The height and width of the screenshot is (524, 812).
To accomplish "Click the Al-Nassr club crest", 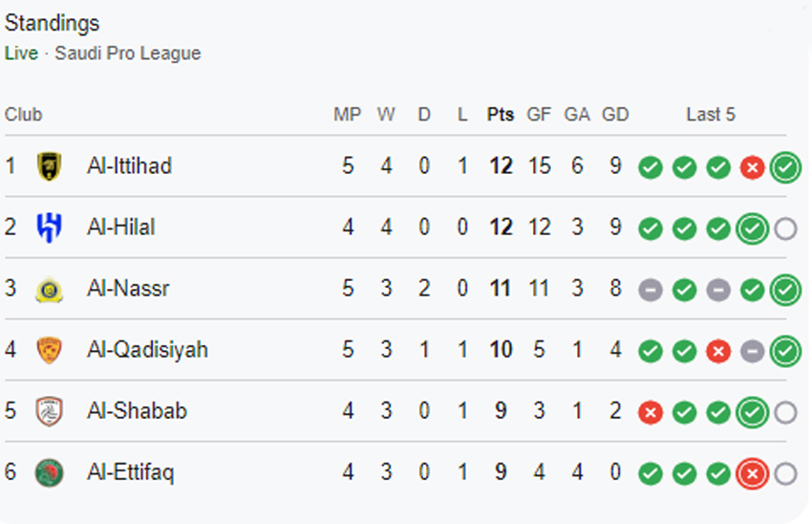I will 49,289.
